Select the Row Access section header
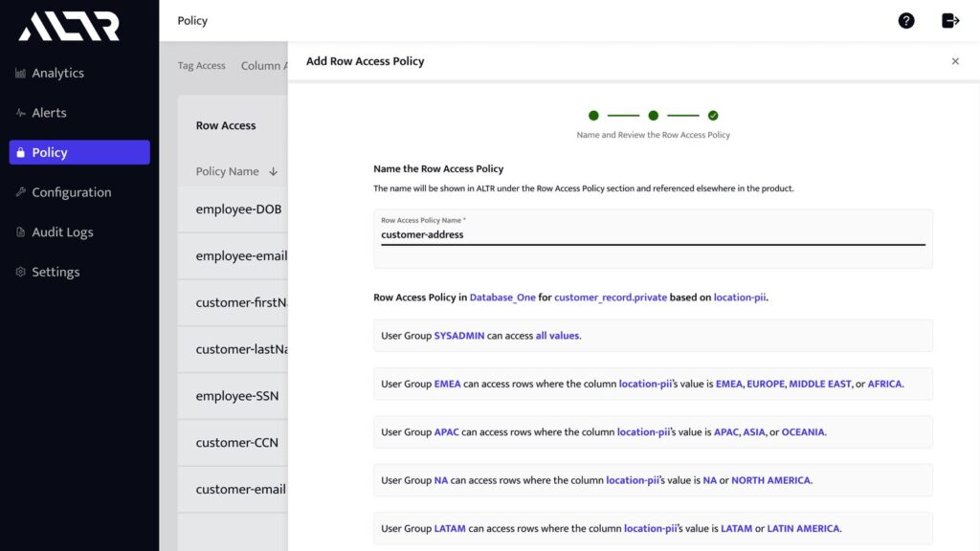Screen dimensions: 980x551 [225, 125]
